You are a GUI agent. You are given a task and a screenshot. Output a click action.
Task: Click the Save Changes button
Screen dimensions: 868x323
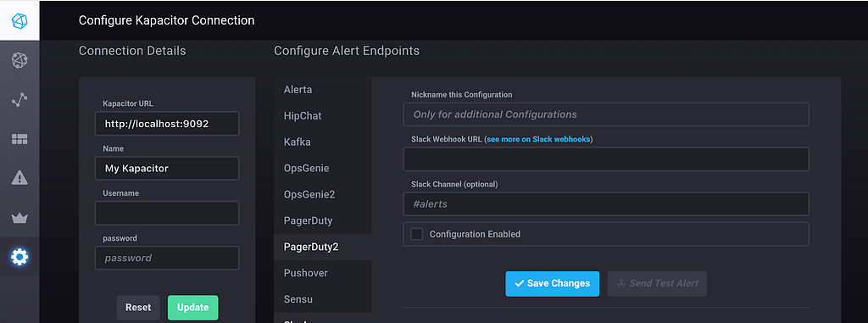pos(552,284)
